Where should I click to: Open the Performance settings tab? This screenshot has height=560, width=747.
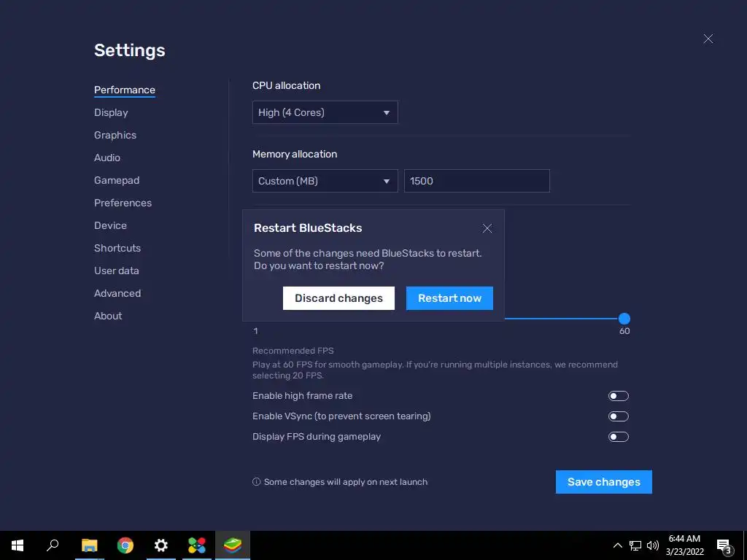tap(124, 90)
